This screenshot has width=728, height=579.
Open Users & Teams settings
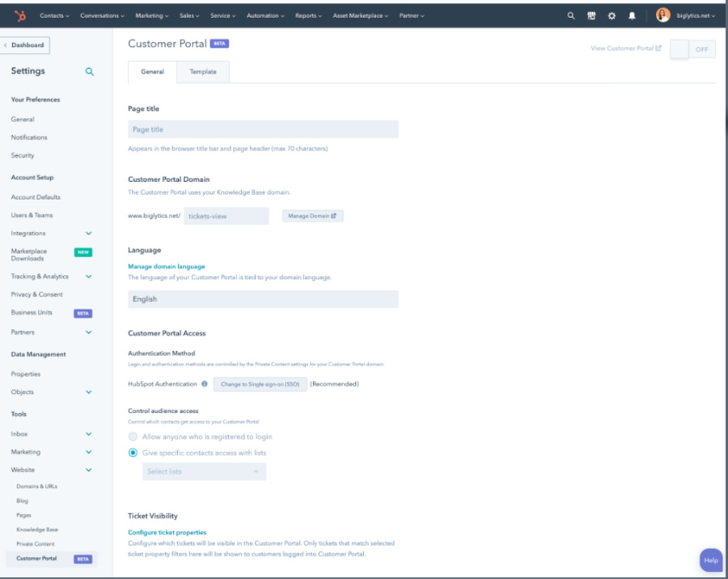[x=32, y=215]
